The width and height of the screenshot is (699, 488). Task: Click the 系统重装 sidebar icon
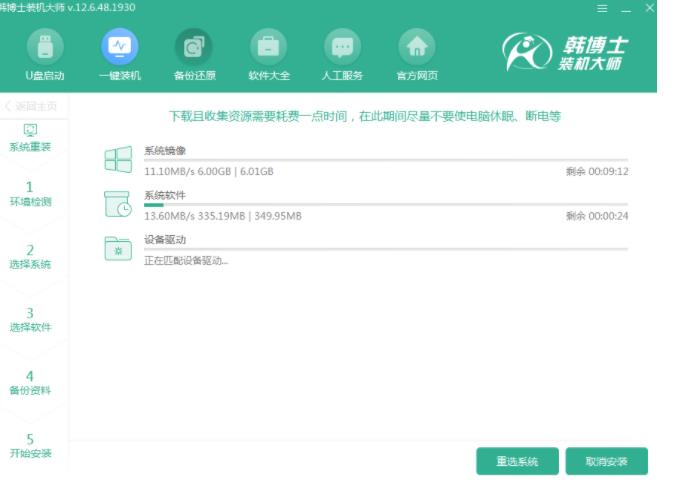click(x=30, y=131)
